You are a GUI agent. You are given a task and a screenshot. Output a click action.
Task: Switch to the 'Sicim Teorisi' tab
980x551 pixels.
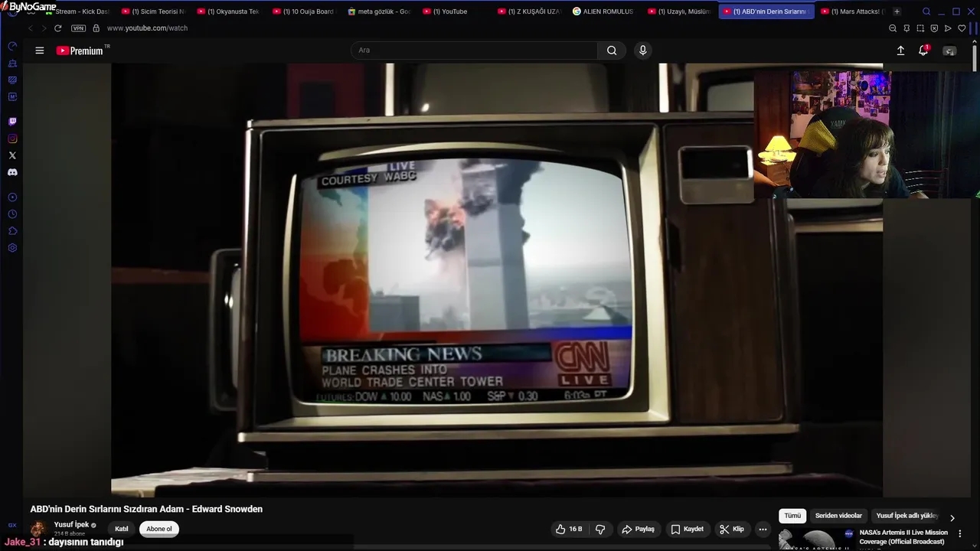point(153,11)
